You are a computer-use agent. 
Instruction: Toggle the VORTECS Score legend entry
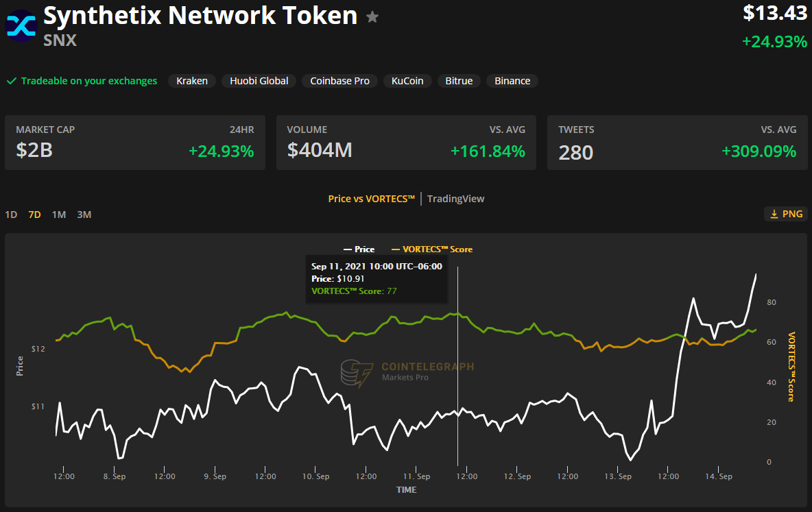tap(431, 249)
